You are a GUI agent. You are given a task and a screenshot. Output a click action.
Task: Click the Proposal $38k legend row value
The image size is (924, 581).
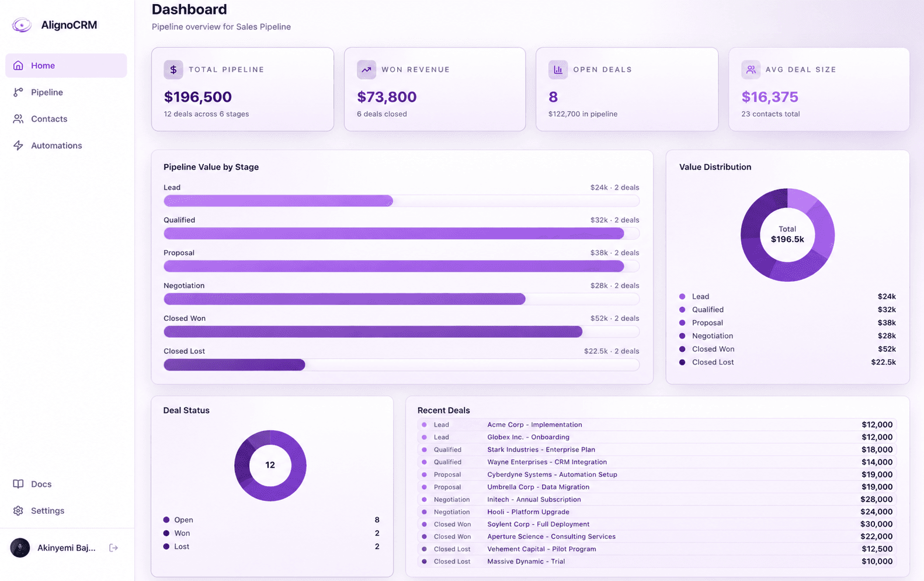point(887,323)
